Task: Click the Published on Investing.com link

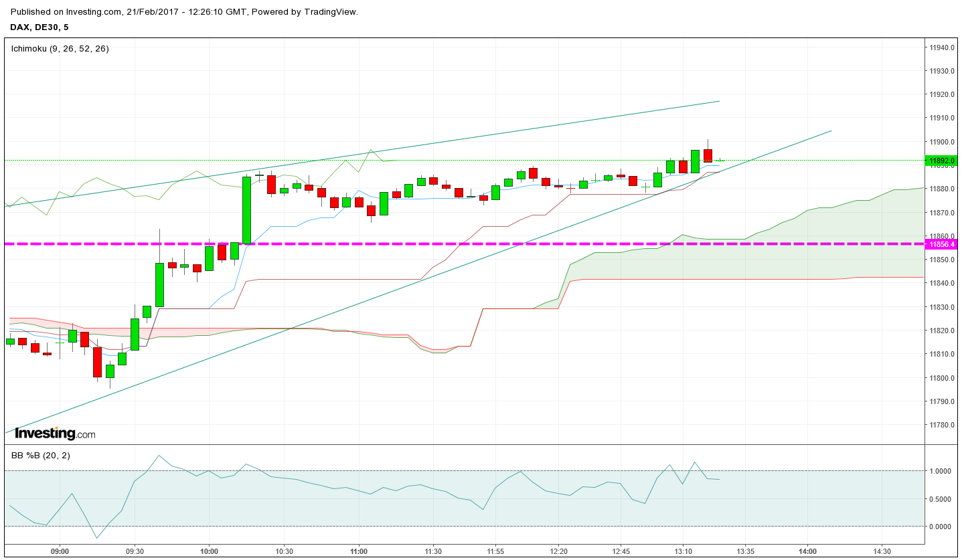Action: pyautogui.click(x=65, y=11)
